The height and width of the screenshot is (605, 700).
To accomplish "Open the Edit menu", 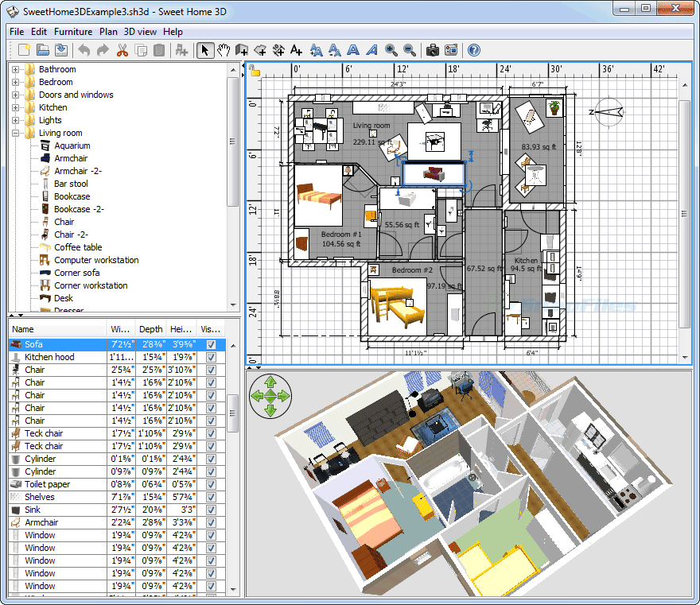I will tap(39, 32).
